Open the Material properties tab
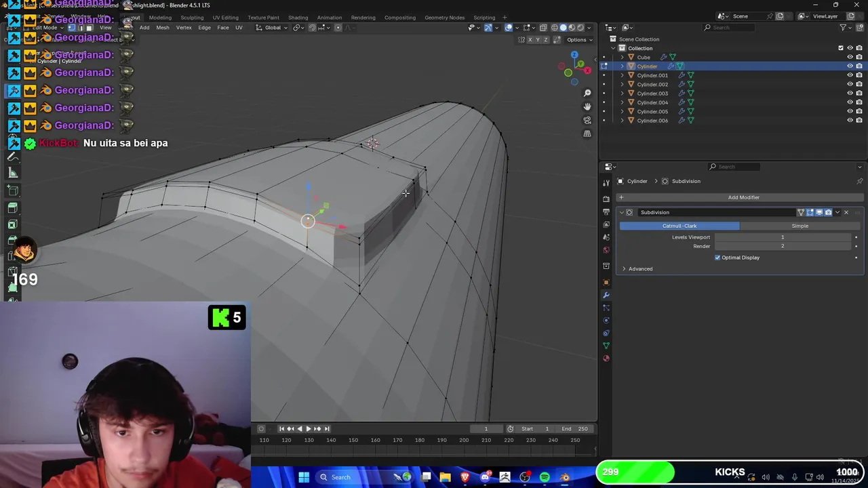 click(x=606, y=358)
